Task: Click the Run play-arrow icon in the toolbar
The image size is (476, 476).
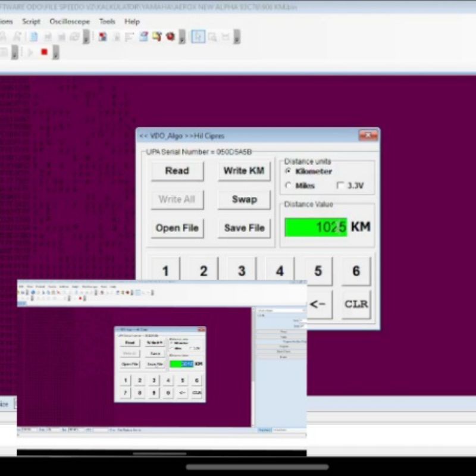Action: coord(30,52)
